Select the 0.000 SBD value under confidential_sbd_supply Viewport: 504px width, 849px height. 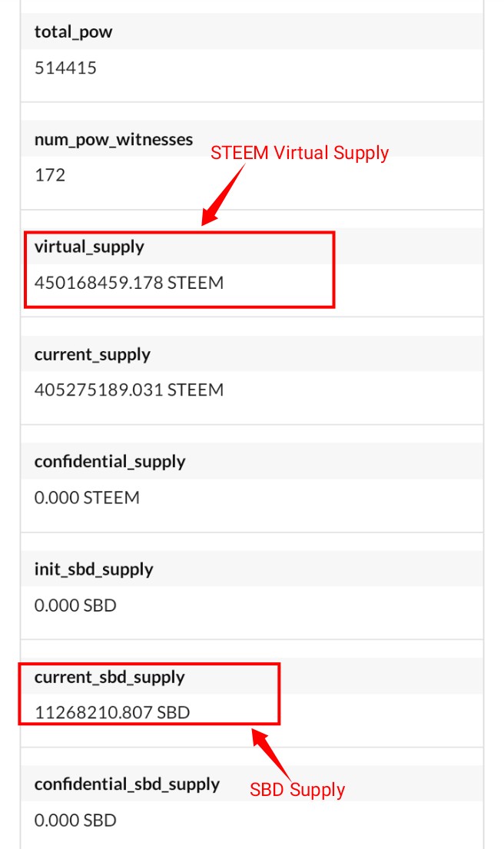[x=75, y=821]
